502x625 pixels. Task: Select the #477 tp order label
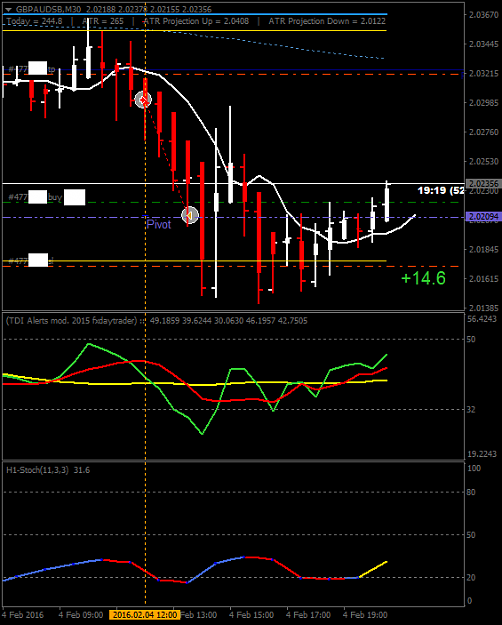coord(32,69)
